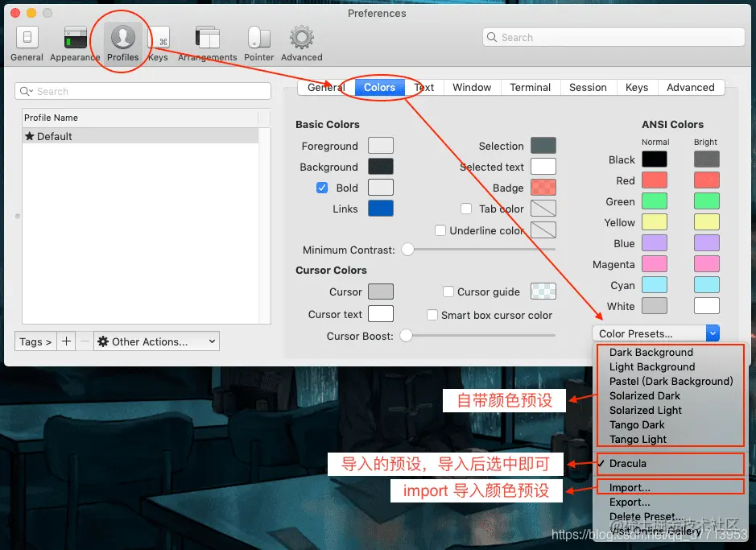Switch to the General profile tab
Image resolution: width=756 pixels, height=550 pixels.
[326, 87]
